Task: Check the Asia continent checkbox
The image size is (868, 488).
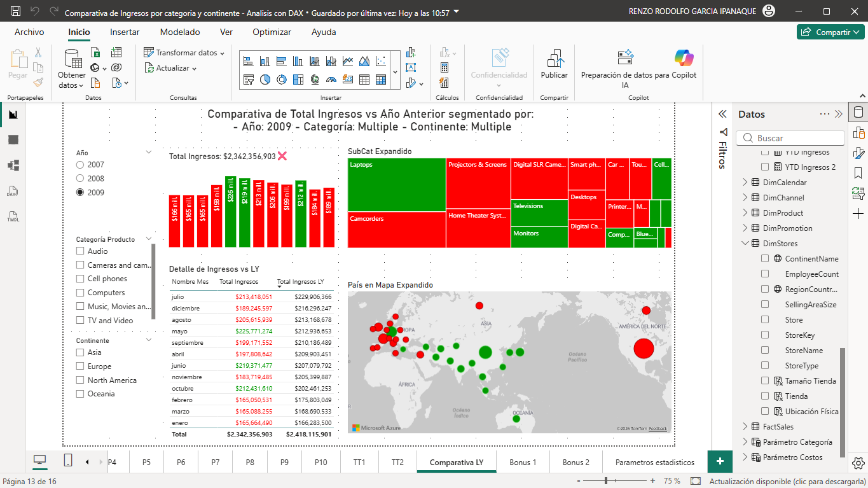Action: (x=80, y=352)
